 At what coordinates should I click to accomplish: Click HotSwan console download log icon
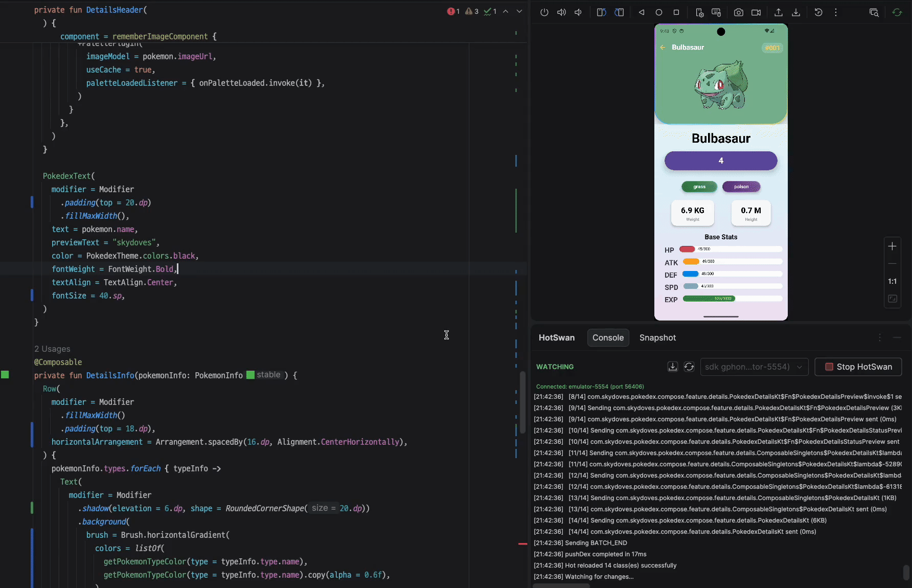(x=673, y=367)
